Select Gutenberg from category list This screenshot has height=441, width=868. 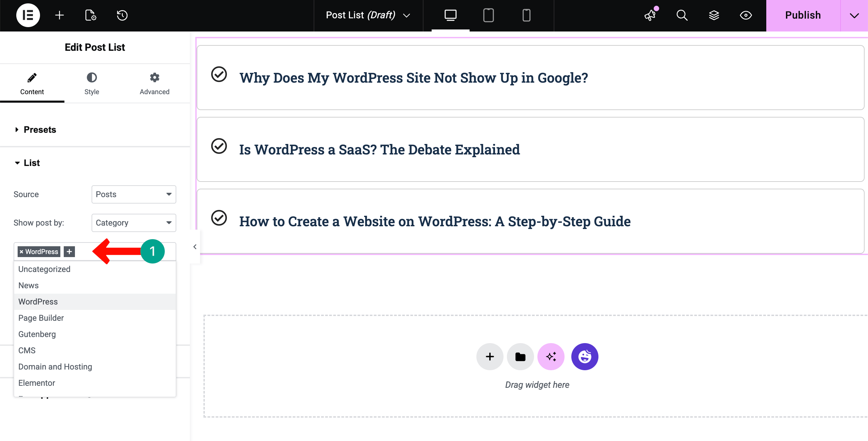click(x=37, y=334)
